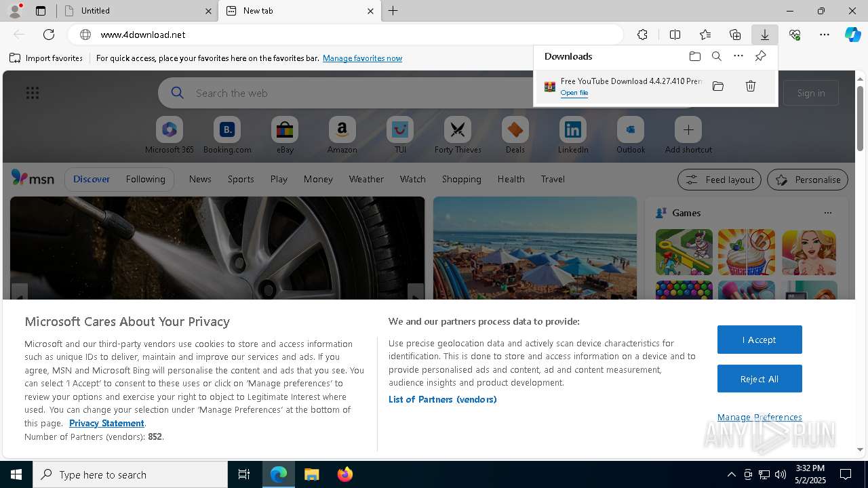The height and width of the screenshot is (488, 868).
Task: Accept cookies with I Accept
Action: [759, 340]
